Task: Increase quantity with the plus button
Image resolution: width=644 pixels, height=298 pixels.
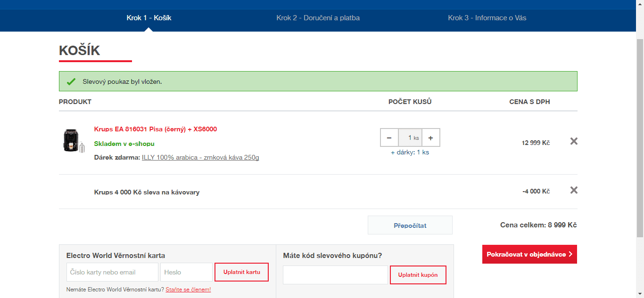Action: [x=430, y=137]
